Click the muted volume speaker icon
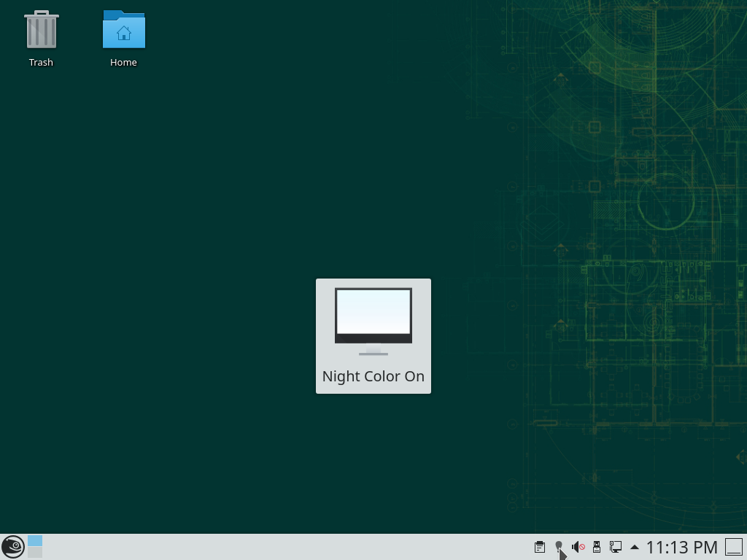 click(x=577, y=547)
